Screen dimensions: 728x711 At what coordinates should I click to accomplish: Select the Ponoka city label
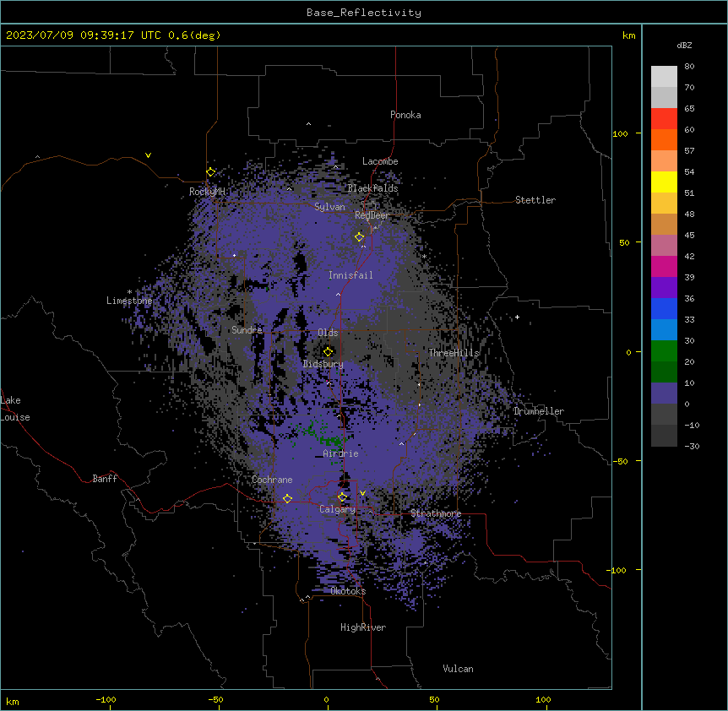405,115
